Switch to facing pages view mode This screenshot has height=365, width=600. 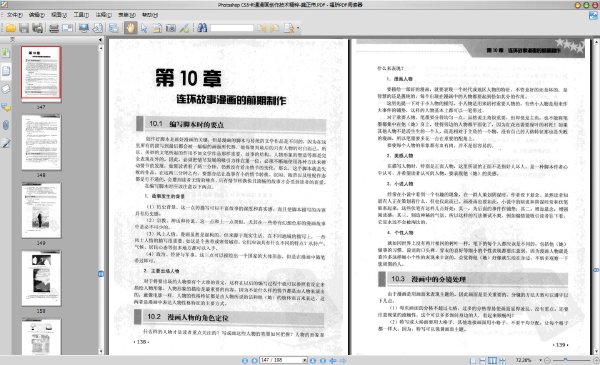(492, 360)
